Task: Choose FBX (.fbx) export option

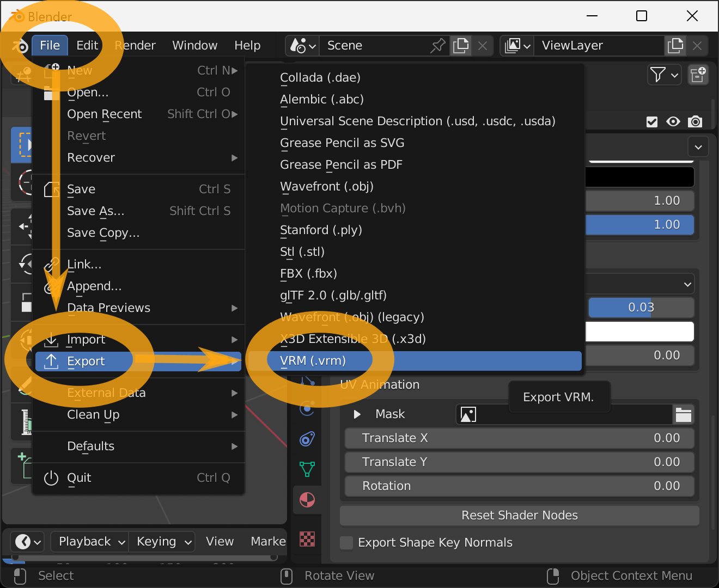Action: pos(415,274)
